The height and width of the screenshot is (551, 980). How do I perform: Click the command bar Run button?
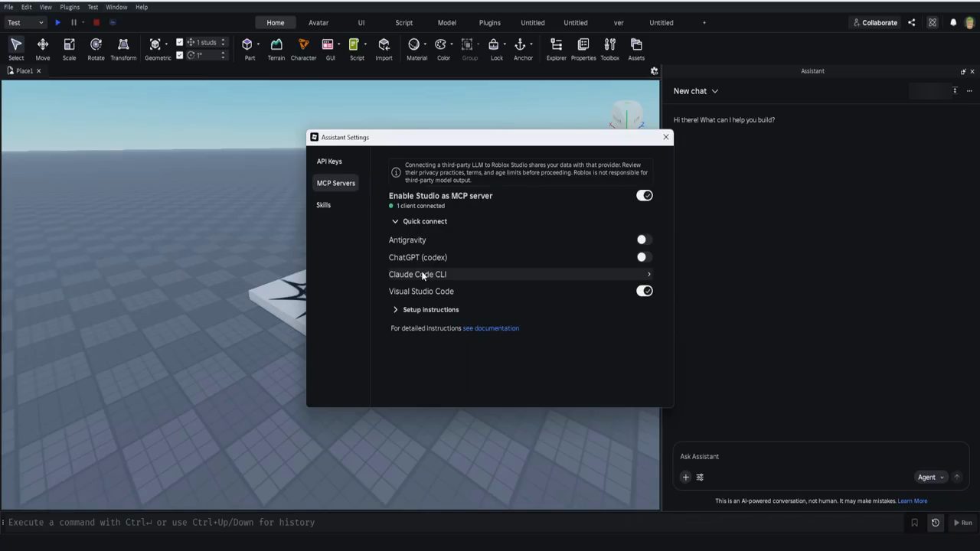[x=962, y=523]
